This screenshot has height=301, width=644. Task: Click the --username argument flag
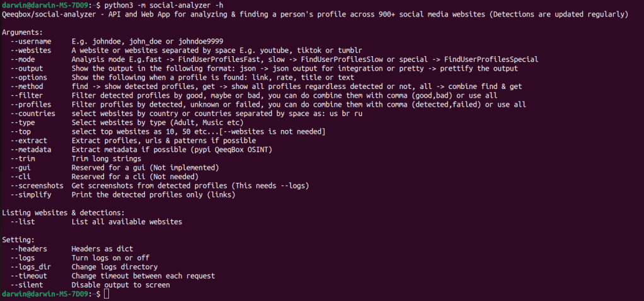coord(31,40)
